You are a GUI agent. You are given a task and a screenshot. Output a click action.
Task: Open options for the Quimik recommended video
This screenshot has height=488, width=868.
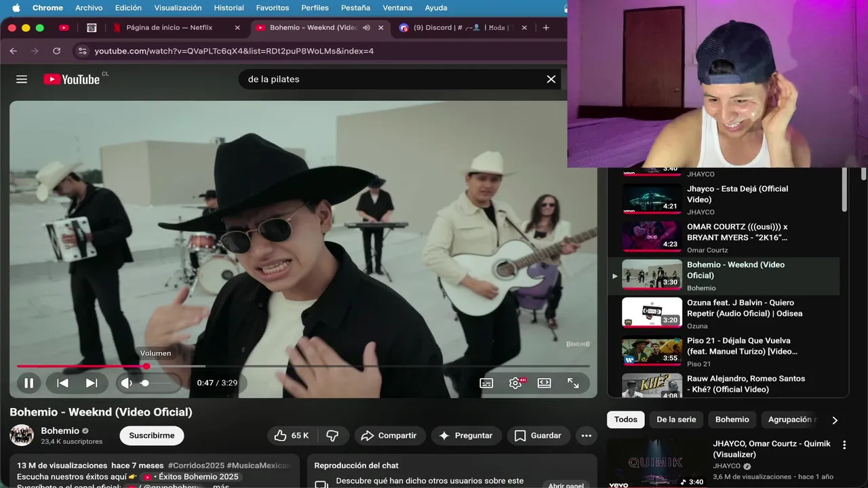pos(844,445)
